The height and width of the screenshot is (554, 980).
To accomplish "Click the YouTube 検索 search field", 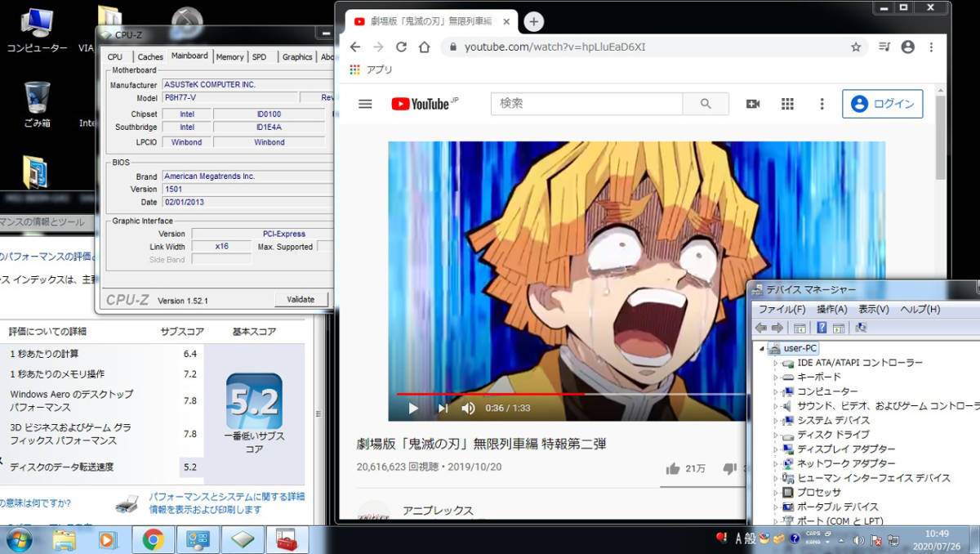I will click(x=586, y=104).
